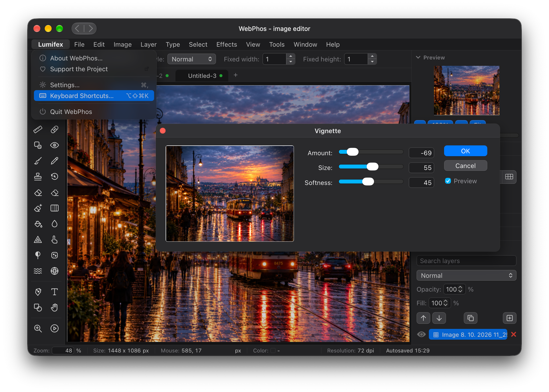Select the Smudge finger tool

pyautogui.click(x=54, y=240)
